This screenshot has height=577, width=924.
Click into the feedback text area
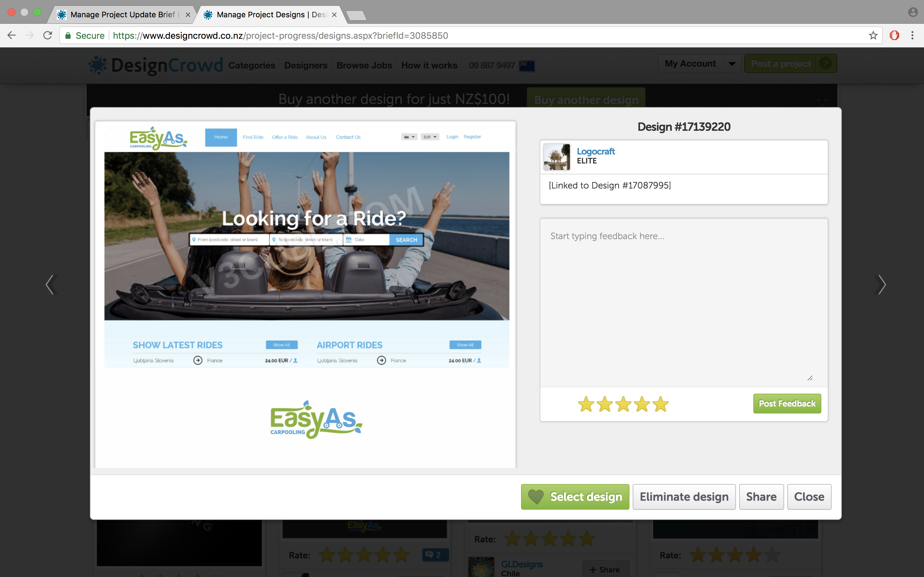point(683,301)
